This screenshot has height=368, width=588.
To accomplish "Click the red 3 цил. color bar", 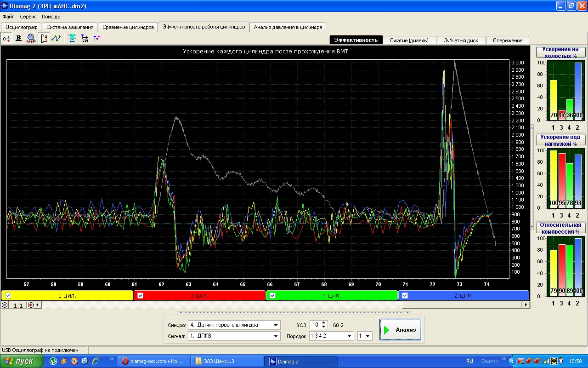I will point(199,296).
